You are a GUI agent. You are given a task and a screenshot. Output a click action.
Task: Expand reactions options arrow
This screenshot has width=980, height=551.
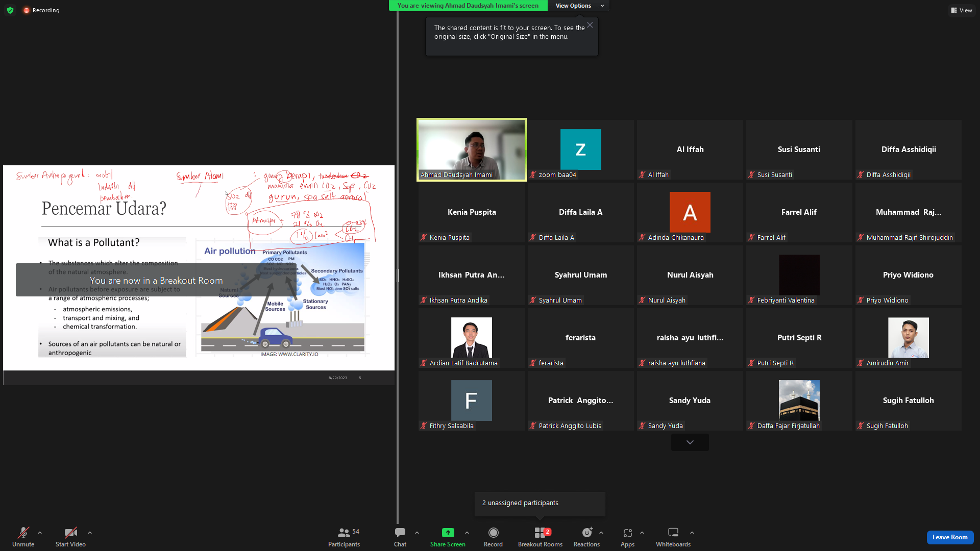pos(601,533)
